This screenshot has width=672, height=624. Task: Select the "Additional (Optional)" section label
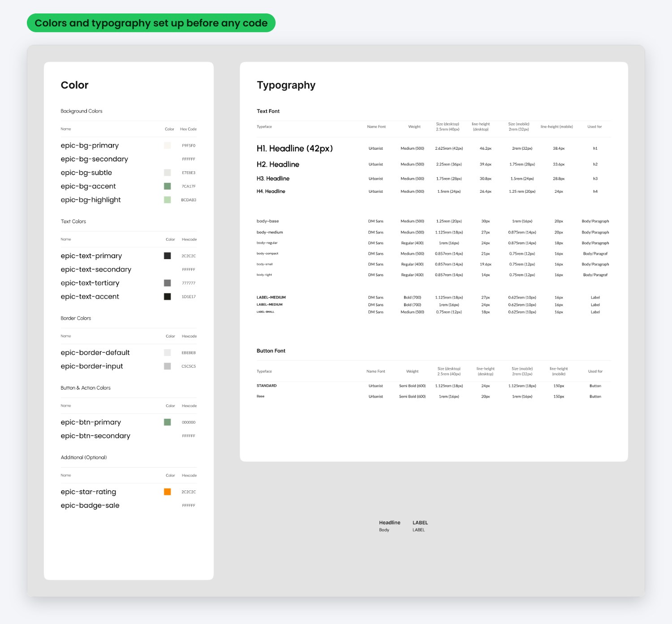pos(84,457)
